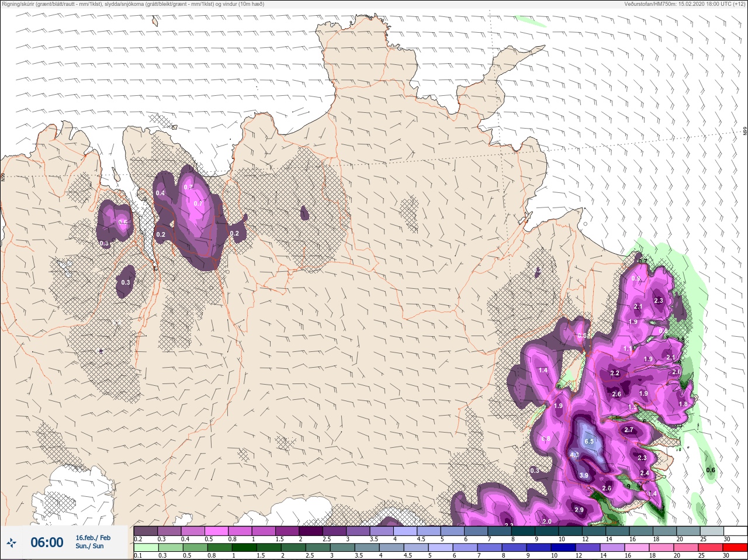
Task: Pick the bright pink 0.5 swatch in top legend
Action: pos(217,531)
